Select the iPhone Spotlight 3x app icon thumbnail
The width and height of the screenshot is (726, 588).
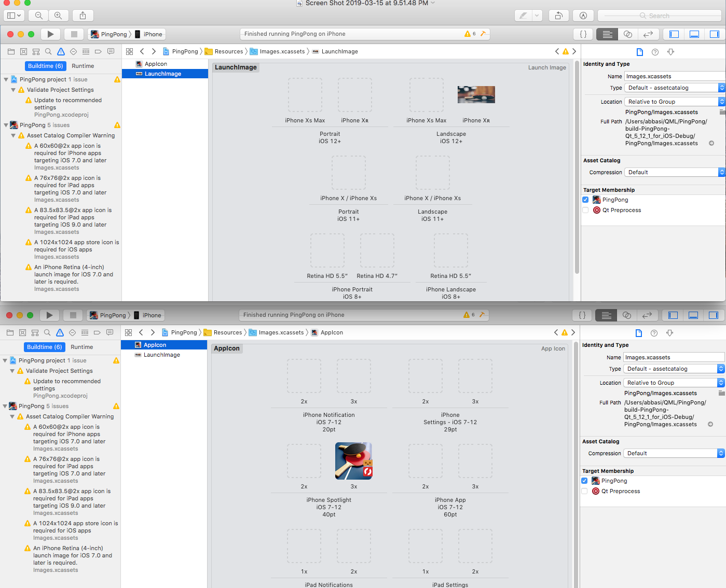pos(354,460)
